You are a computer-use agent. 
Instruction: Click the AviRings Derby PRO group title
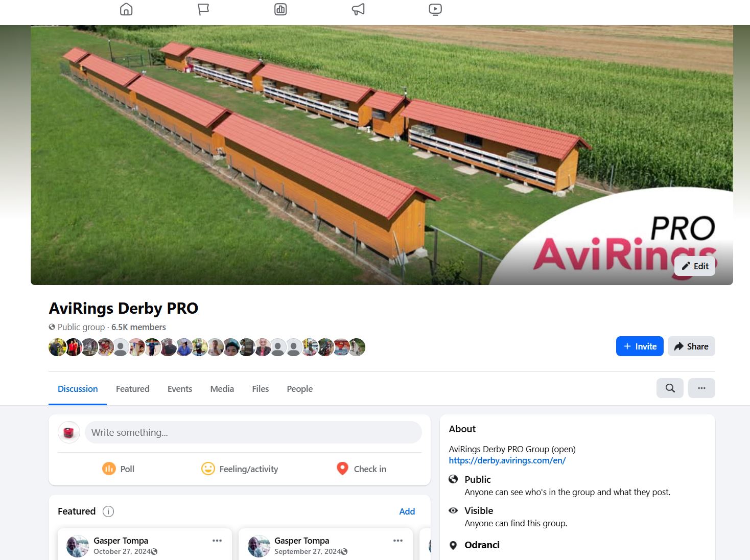coord(124,308)
